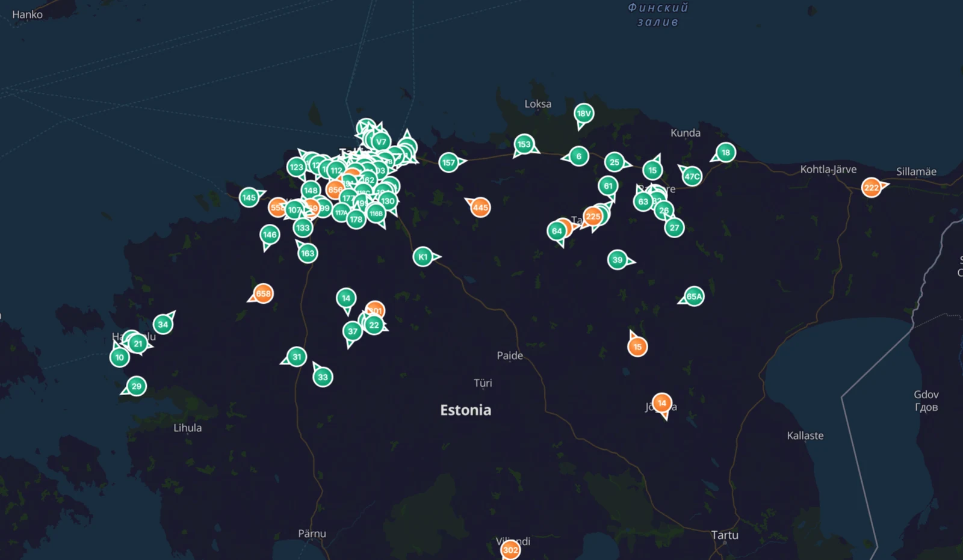
Task: Click orange marker 656
Action: coord(335,189)
